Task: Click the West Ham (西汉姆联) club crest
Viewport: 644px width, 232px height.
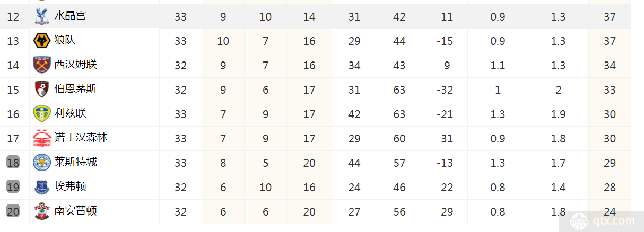Action: (x=41, y=65)
